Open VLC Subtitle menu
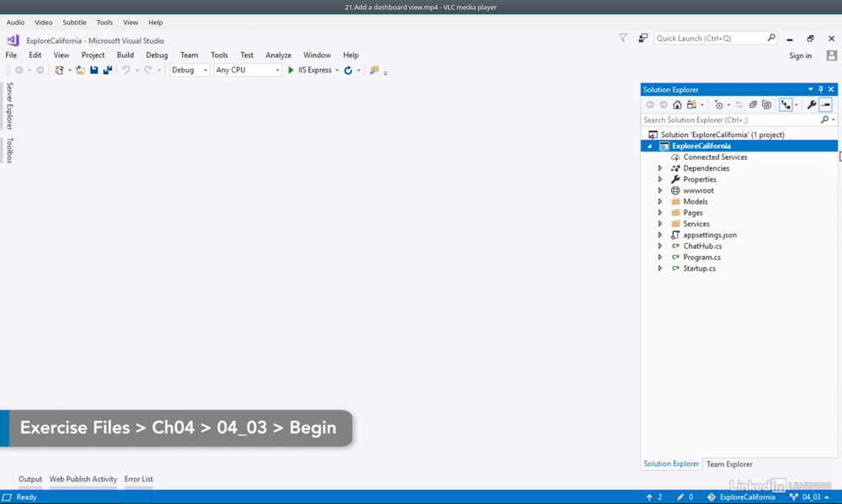The image size is (842, 504). 74,23
